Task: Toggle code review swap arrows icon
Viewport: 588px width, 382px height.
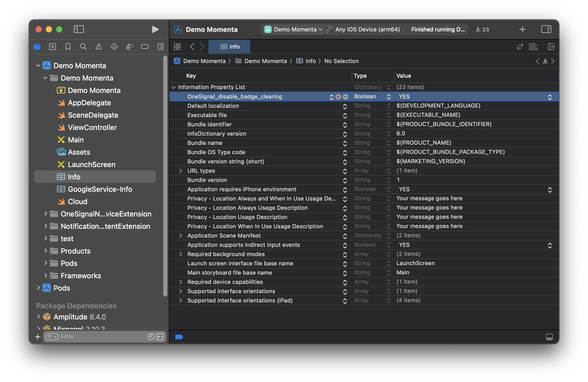Action: tap(520, 47)
